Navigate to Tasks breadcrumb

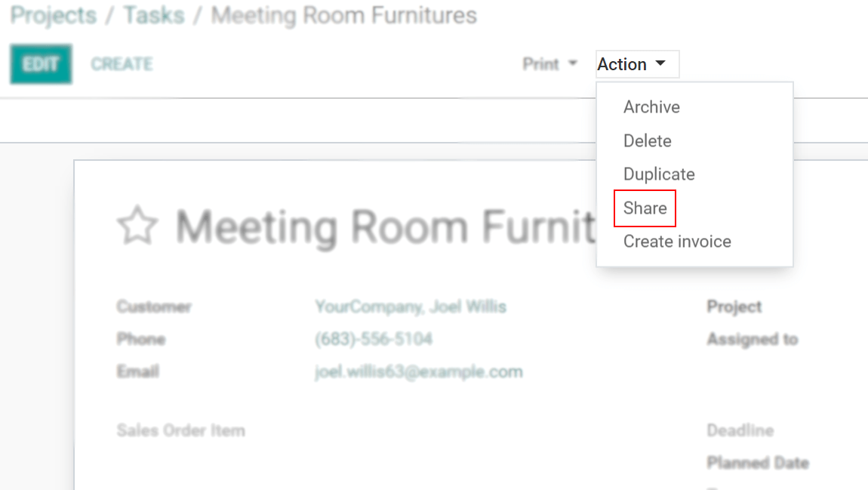[154, 16]
